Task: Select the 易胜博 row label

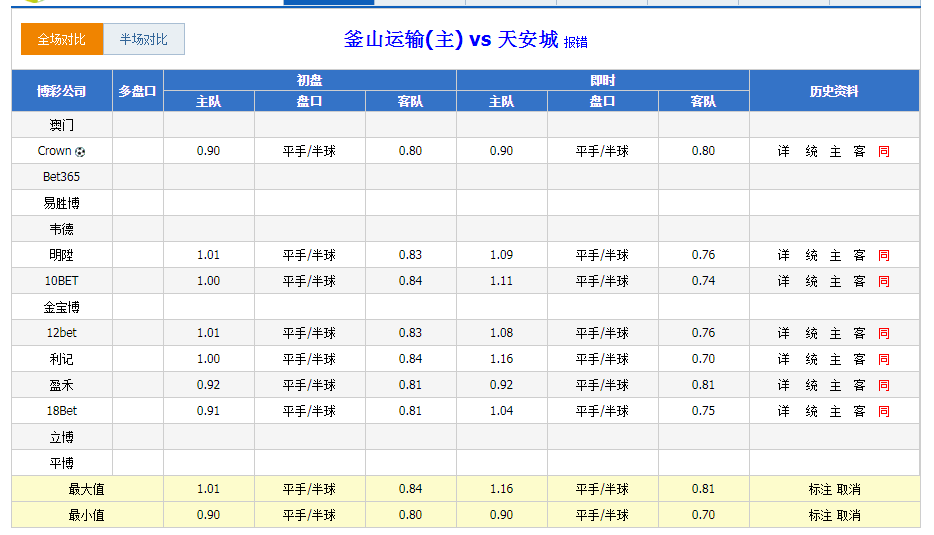Action: [x=61, y=203]
